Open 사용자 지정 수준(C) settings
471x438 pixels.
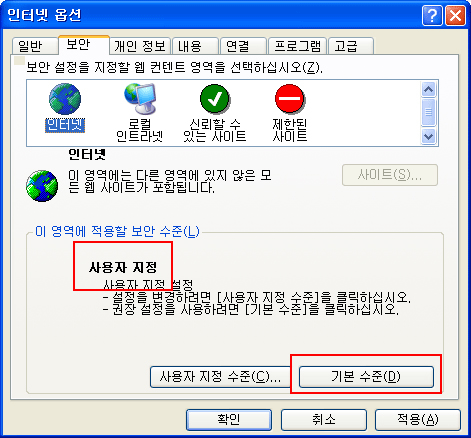(220, 377)
